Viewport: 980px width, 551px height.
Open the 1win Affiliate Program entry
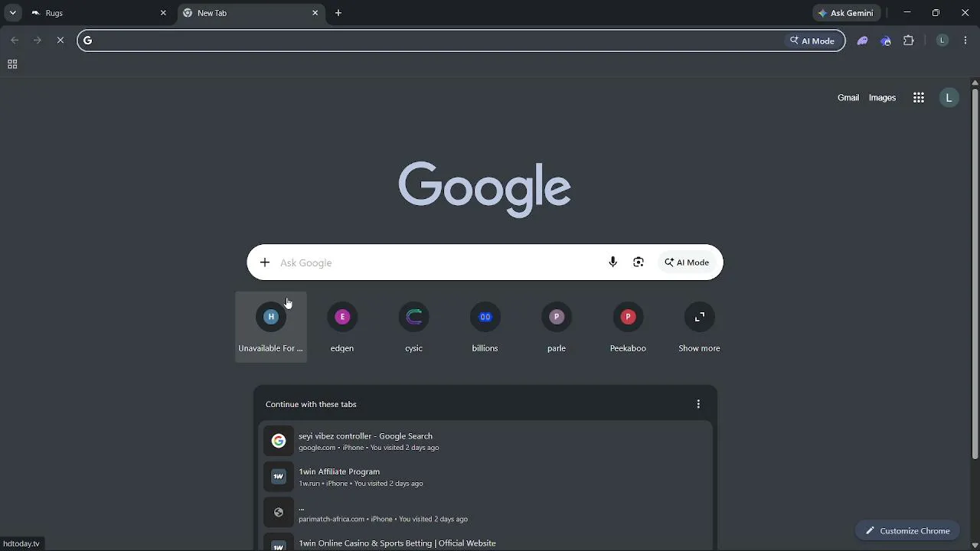(x=485, y=477)
